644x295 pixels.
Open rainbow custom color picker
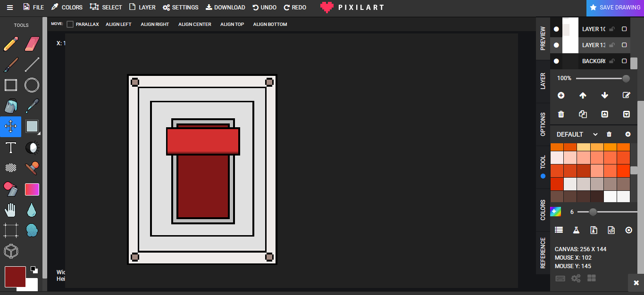556,212
